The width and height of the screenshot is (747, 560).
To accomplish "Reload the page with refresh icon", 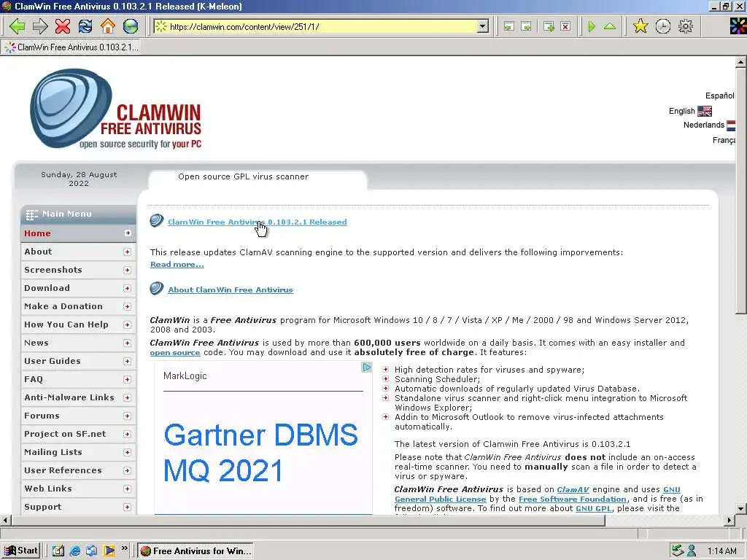I will [85, 26].
